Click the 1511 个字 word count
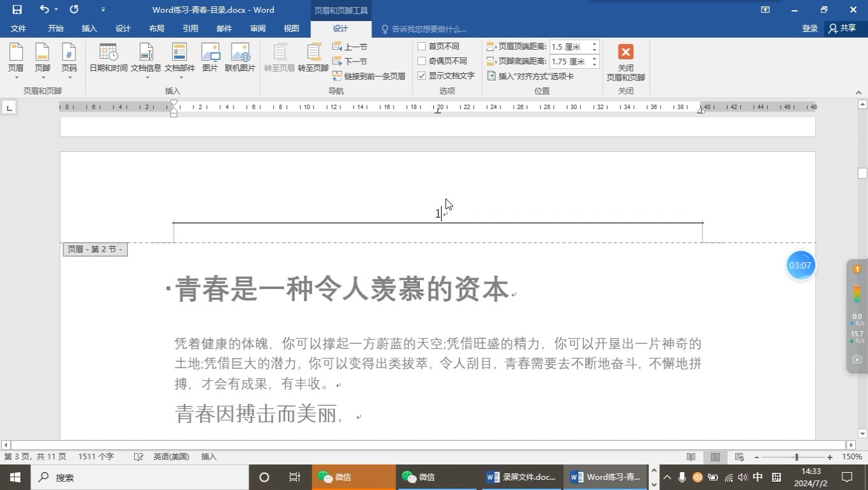The height and width of the screenshot is (490, 868). click(96, 457)
